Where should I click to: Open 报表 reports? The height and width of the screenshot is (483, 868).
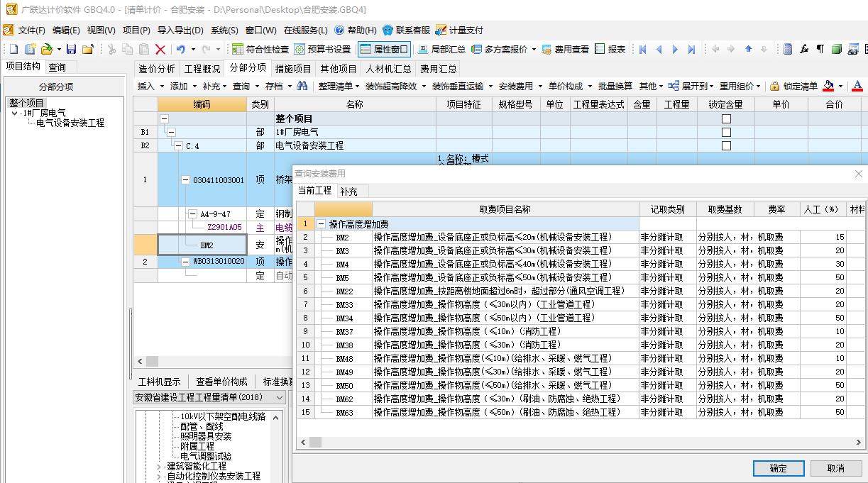click(x=610, y=49)
